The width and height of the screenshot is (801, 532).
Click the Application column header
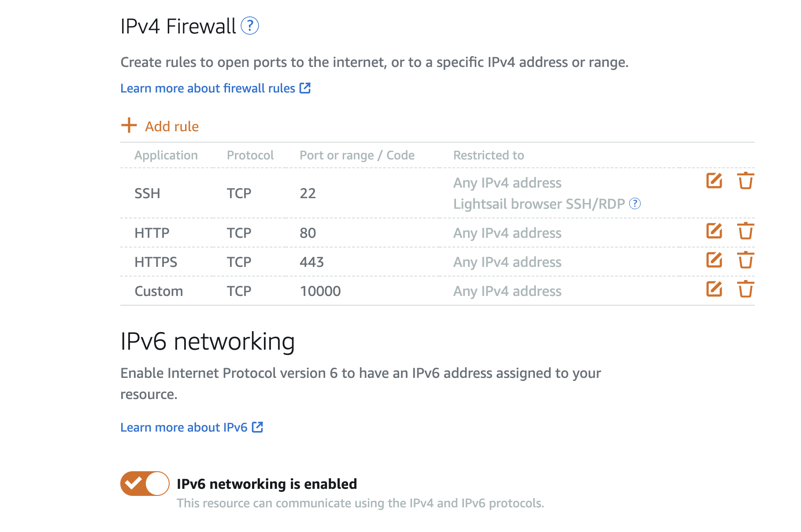pos(166,155)
